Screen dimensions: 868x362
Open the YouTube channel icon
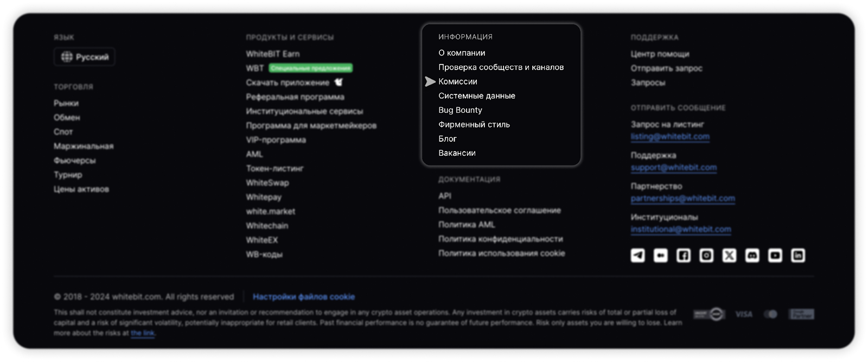[775, 255]
